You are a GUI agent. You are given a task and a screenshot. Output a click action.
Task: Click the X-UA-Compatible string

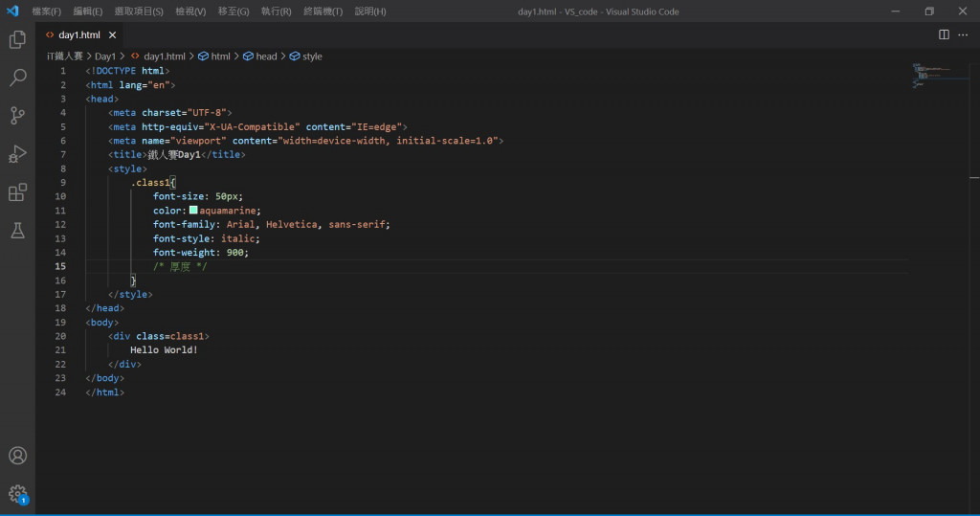click(x=253, y=127)
